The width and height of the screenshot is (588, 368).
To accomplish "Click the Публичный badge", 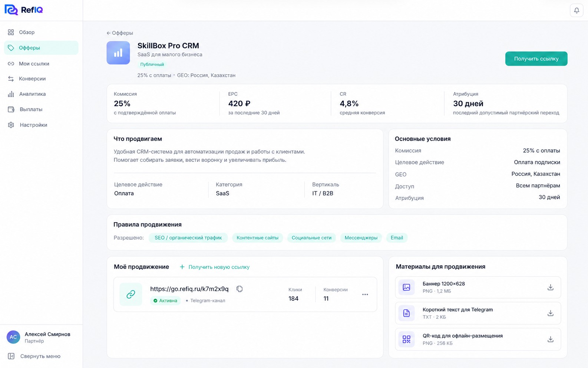I will click(x=152, y=65).
